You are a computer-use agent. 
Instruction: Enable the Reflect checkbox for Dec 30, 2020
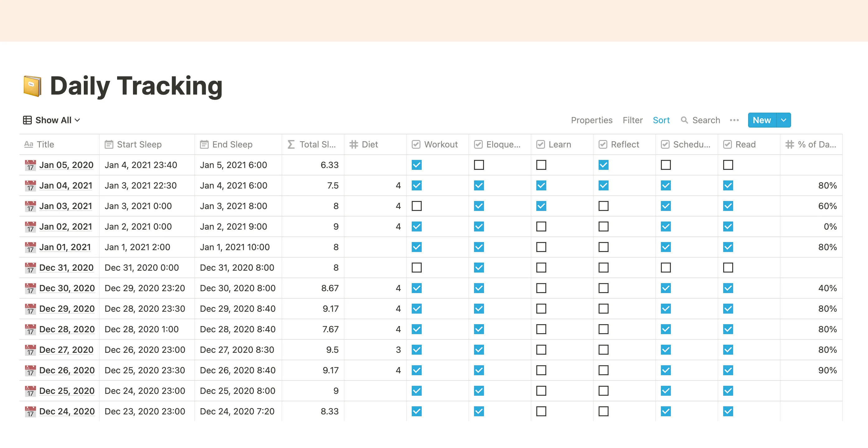click(603, 288)
